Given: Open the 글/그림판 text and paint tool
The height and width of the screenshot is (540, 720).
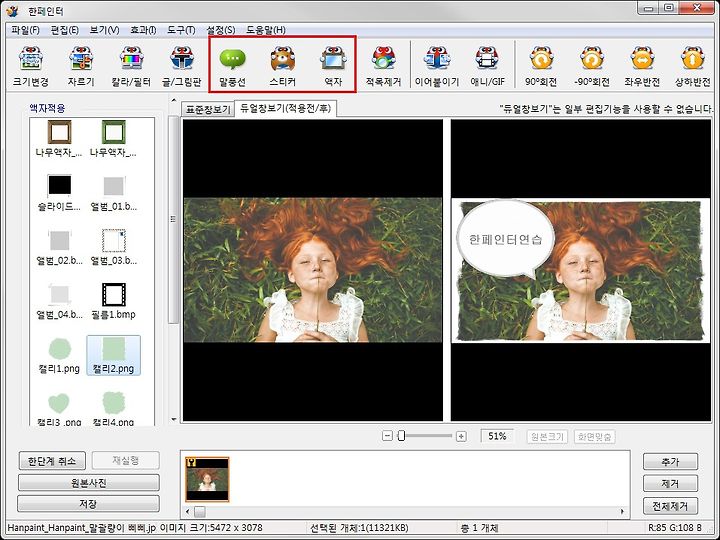Looking at the screenshot, I should point(182,67).
